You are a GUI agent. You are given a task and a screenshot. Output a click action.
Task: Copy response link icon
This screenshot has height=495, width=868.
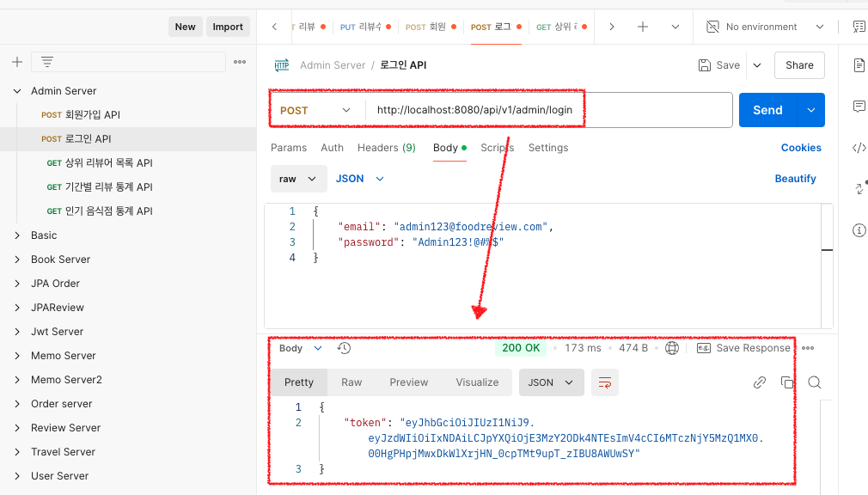tap(760, 382)
